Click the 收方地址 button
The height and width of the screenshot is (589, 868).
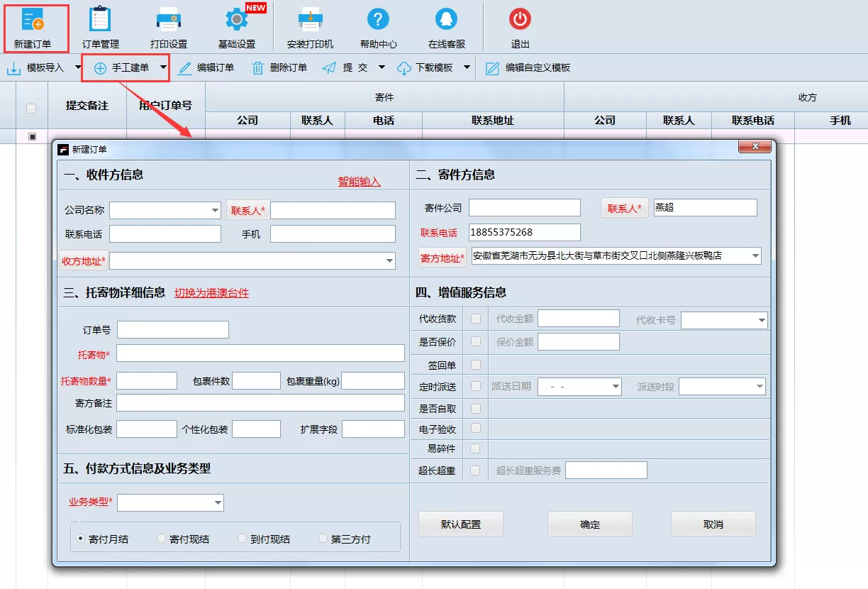tap(84, 261)
